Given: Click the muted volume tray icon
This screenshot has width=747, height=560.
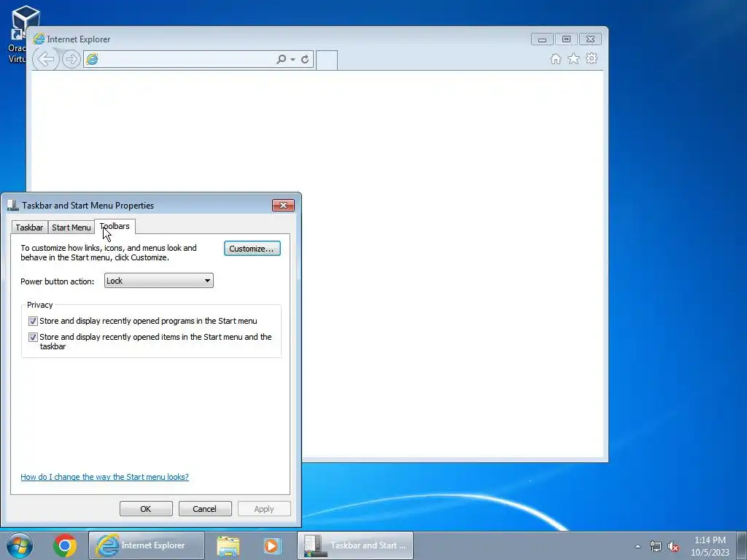Looking at the screenshot, I should (x=673, y=546).
